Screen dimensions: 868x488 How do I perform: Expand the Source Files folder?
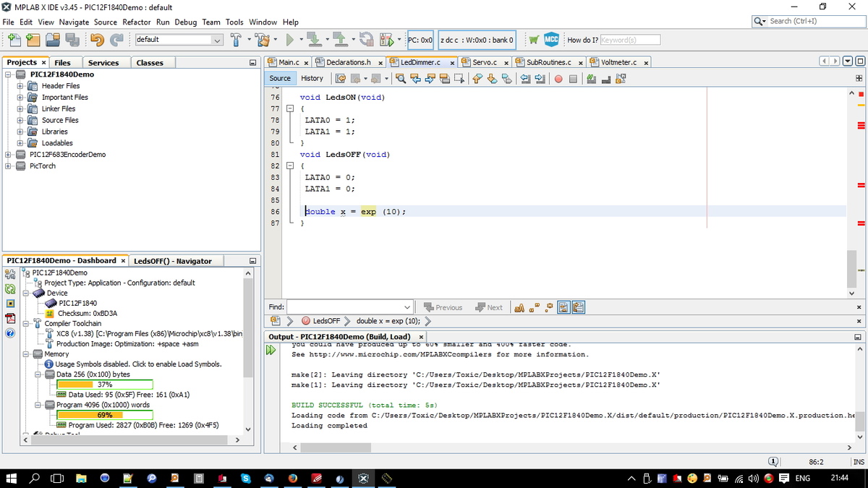click(20, 120)
